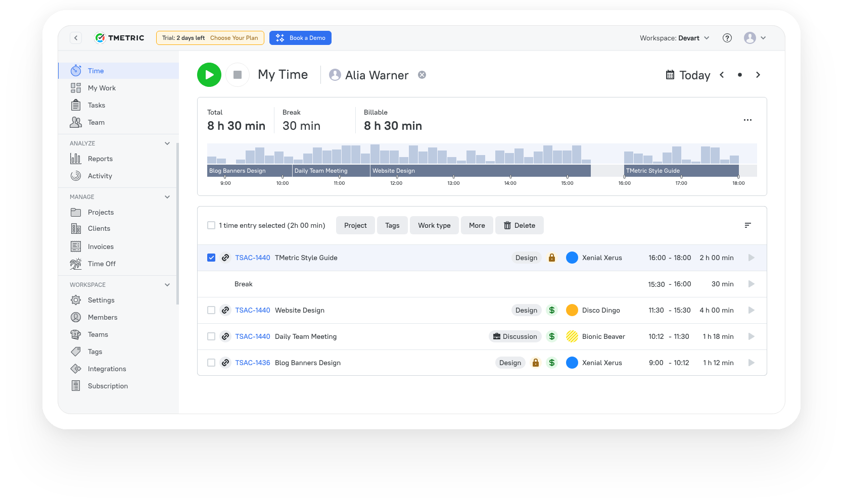Image resolution: width=843 pixels, height=504 pixels.
Task: Click the Time Off palm icon
Action: pyautogui.click(x=76, y=264)
